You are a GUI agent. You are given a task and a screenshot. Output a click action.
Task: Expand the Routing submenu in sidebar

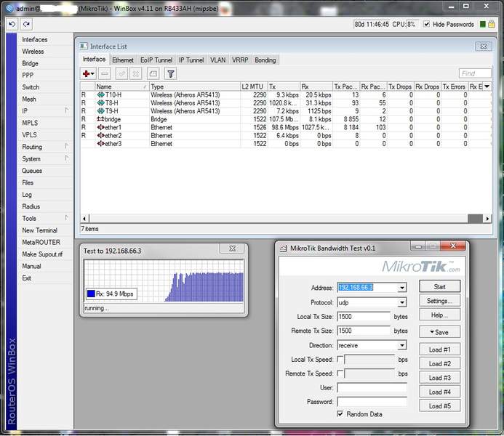(66, 146)
